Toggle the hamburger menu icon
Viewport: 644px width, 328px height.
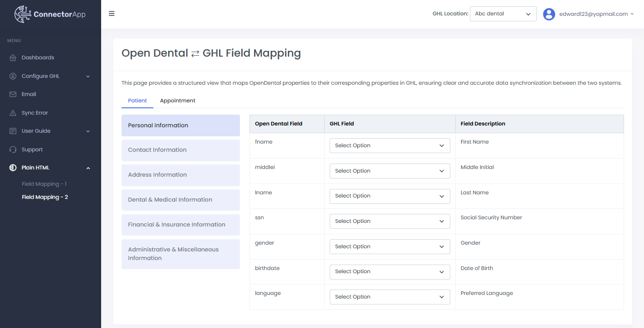pyautogui.click(x=112, y=14)
